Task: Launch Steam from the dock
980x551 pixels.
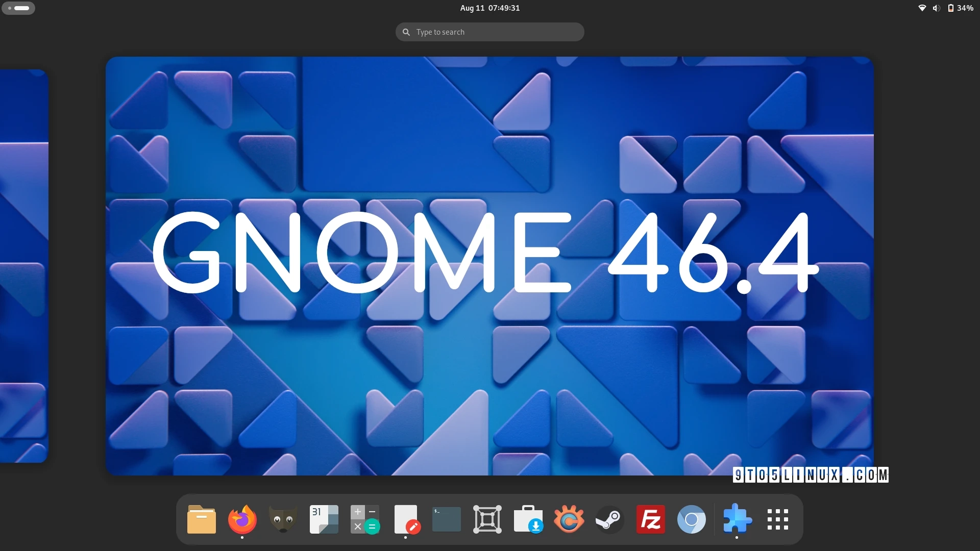Action: click(x=609, y=519)
